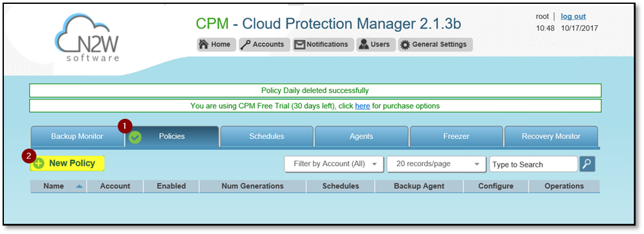
Task: Click the house icon on Home button
Action: tap(204, 45)
